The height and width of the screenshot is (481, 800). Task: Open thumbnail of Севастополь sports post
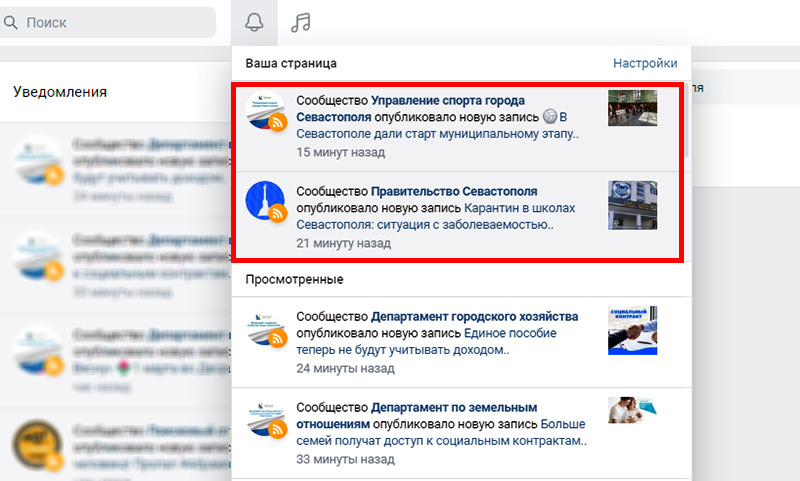pos(632,108)
